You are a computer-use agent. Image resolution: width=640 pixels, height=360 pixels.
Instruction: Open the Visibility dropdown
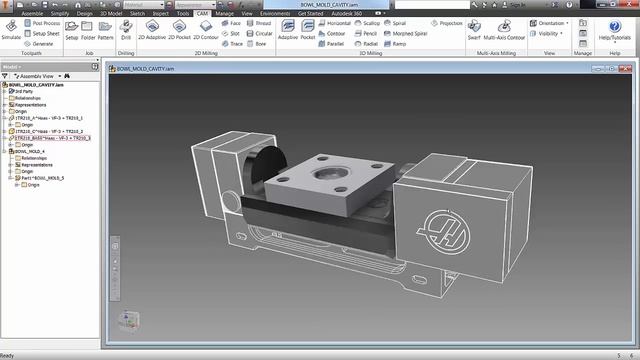[x=546, y=33]
